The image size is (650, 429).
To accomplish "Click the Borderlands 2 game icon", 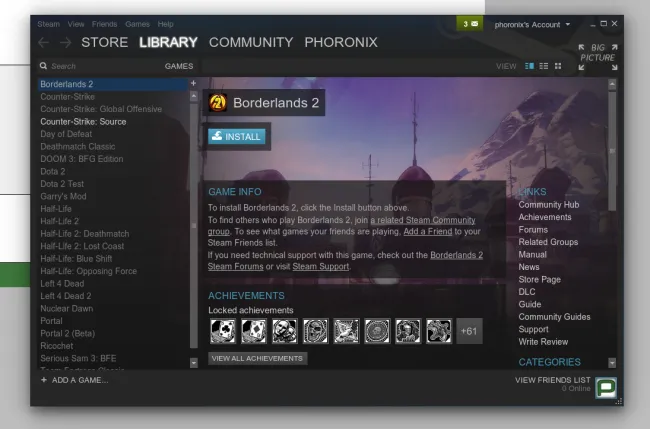I will click(218, 103).
